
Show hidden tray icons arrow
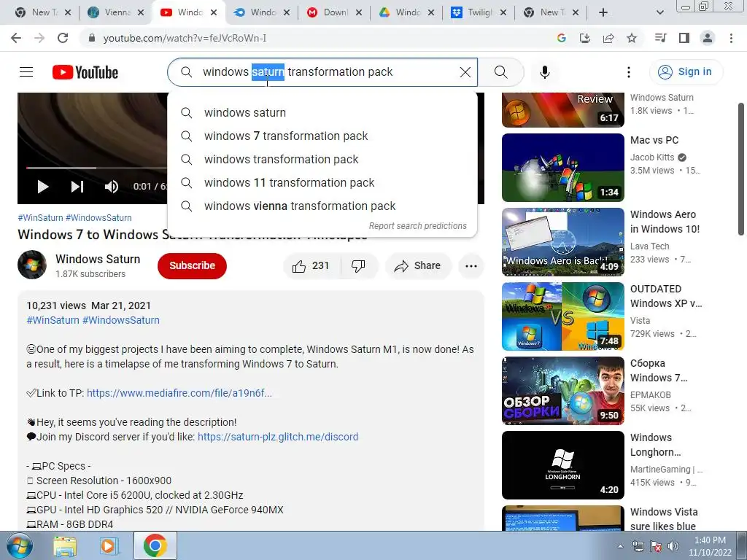click(620, 546)
